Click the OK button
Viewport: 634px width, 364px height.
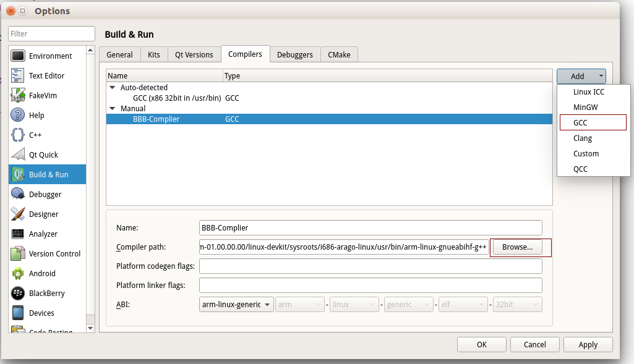point(482,345)
